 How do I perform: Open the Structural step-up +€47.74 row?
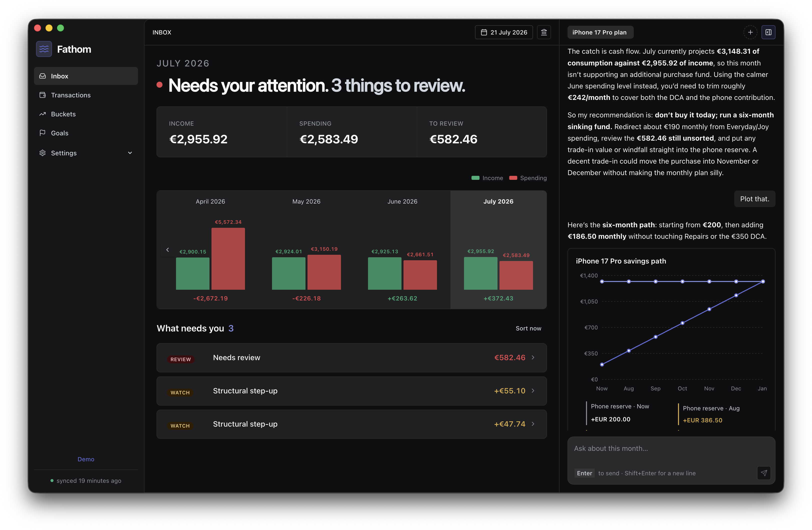tap(351, 424)
